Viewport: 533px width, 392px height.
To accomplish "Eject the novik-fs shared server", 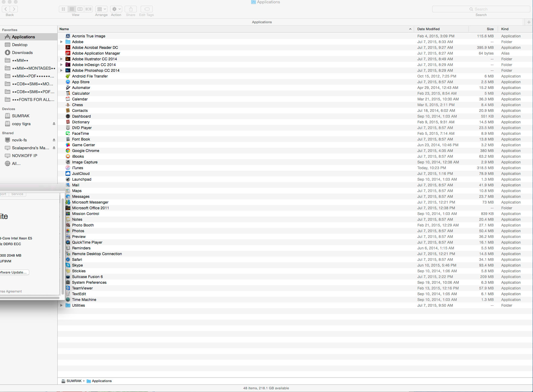I will (x=54, y=140).
